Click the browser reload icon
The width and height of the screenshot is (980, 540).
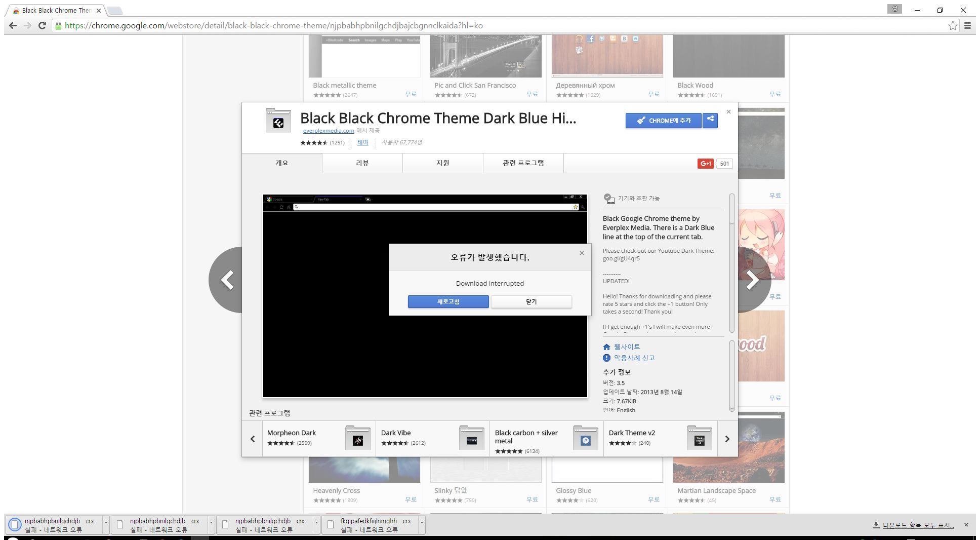[43, 25]
